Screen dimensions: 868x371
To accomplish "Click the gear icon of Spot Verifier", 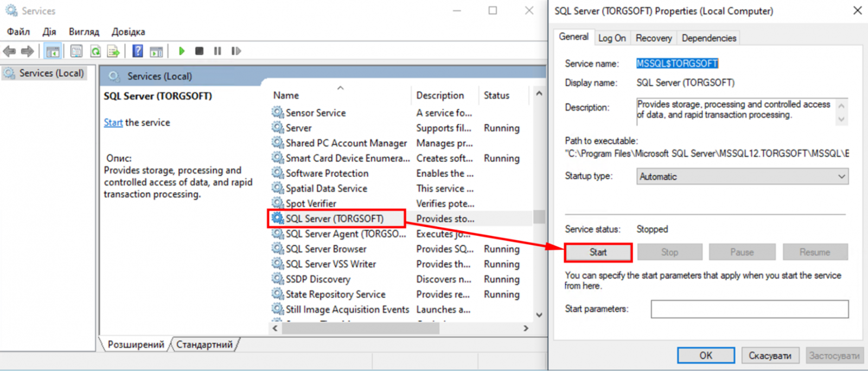I will 278,203.
